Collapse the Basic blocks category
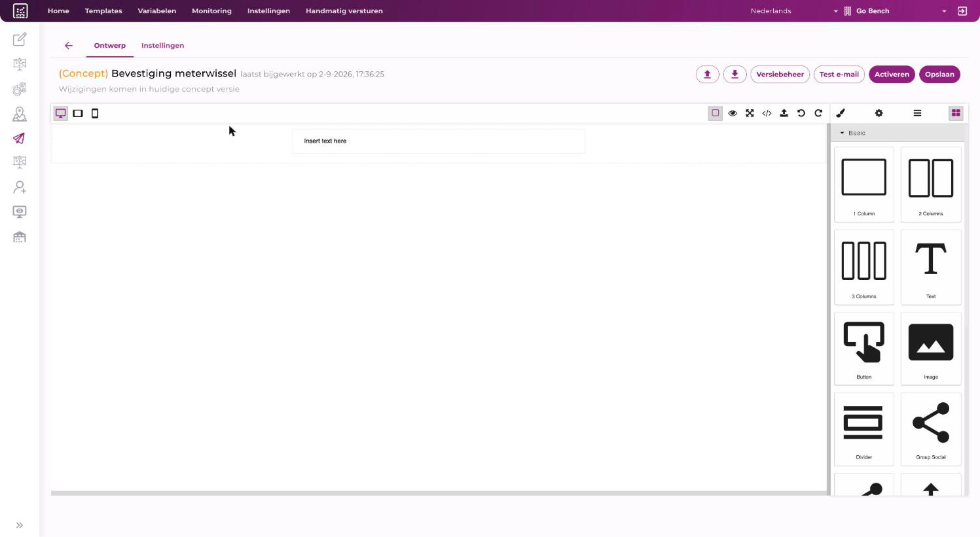This screenshot has width=980, height=537. click(x=898, y=133)
